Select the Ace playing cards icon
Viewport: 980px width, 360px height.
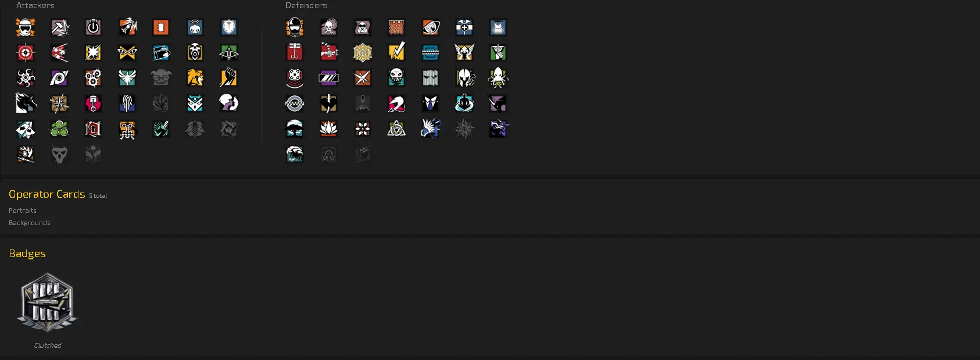pos(26,129)
